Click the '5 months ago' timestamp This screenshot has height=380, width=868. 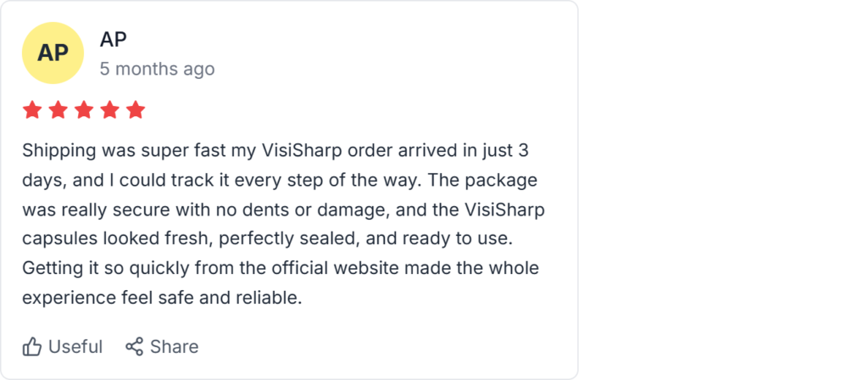coord(157,69)
